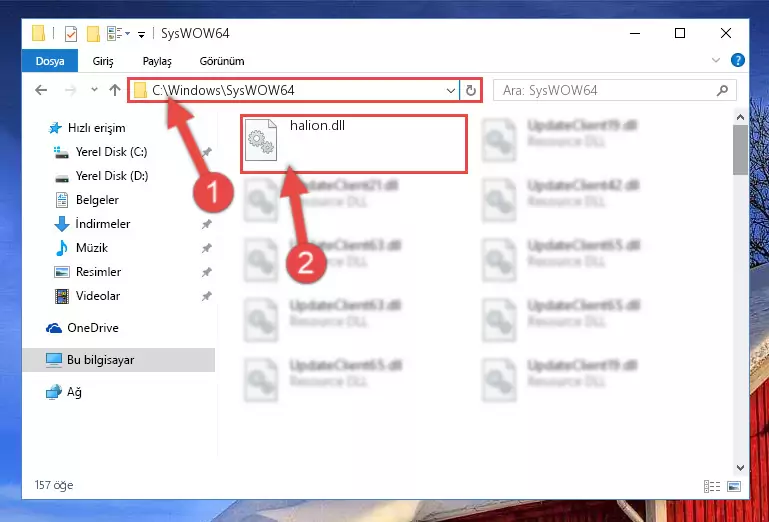Click the OneDrive cloud icon
This screenshot has height=522, width=769.
(x=53, y=328)
